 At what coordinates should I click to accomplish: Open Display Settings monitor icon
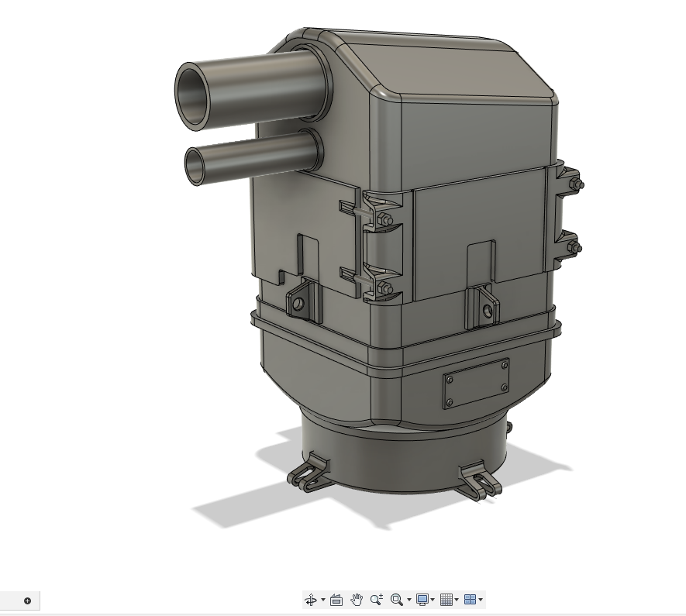pyautogui.click(x=422, y=600)
